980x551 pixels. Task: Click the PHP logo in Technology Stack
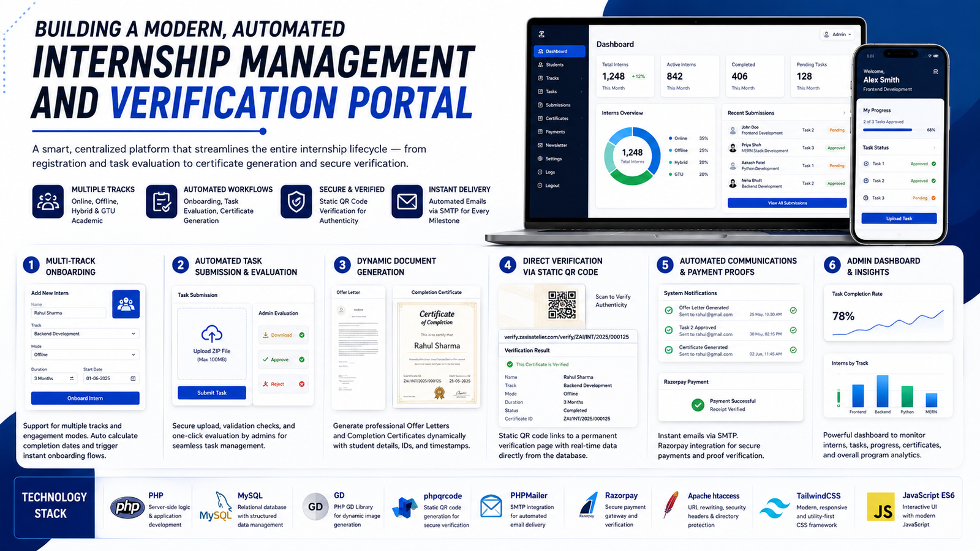tap(127, 507)
